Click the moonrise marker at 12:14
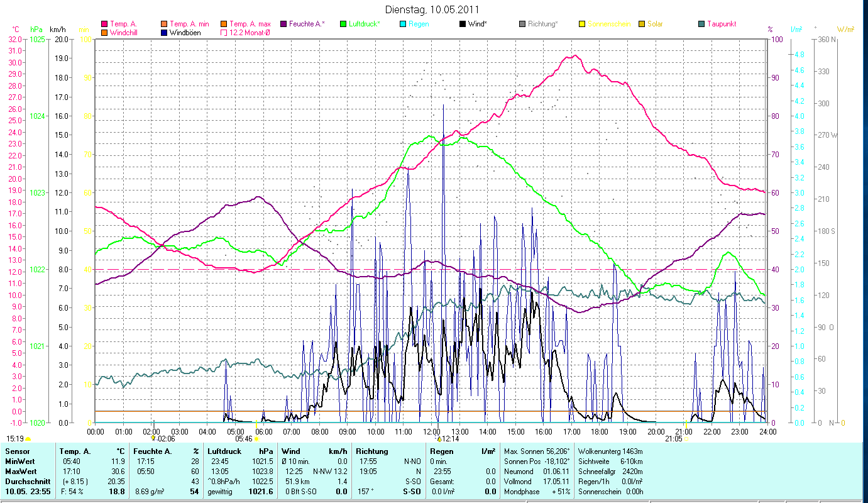The image size is (868, 503). [439, 439]
